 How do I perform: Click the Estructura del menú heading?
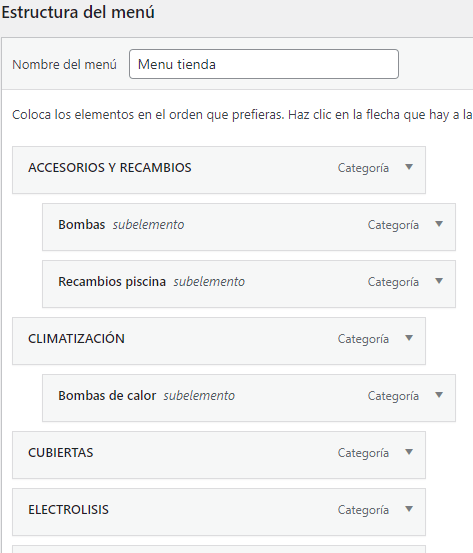pos(78,12)
